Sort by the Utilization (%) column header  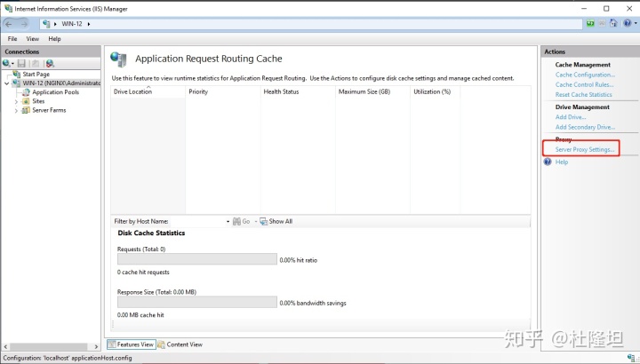point(435,91)
